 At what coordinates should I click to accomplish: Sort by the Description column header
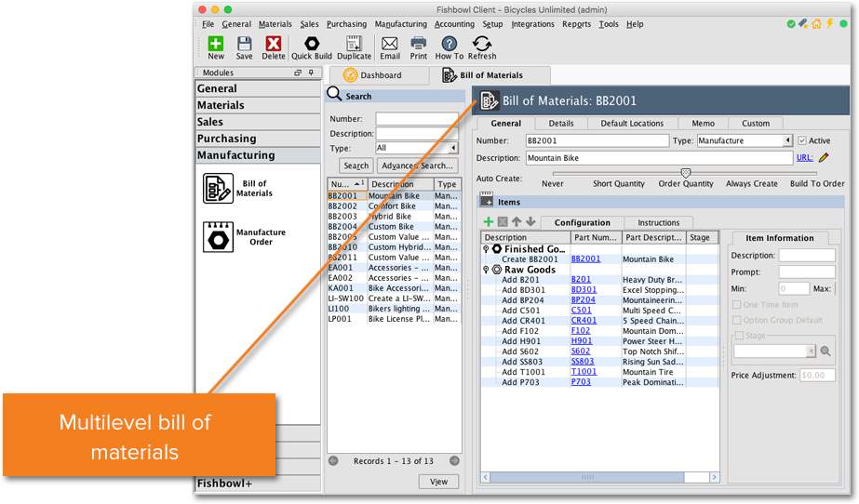coord(400,184)
